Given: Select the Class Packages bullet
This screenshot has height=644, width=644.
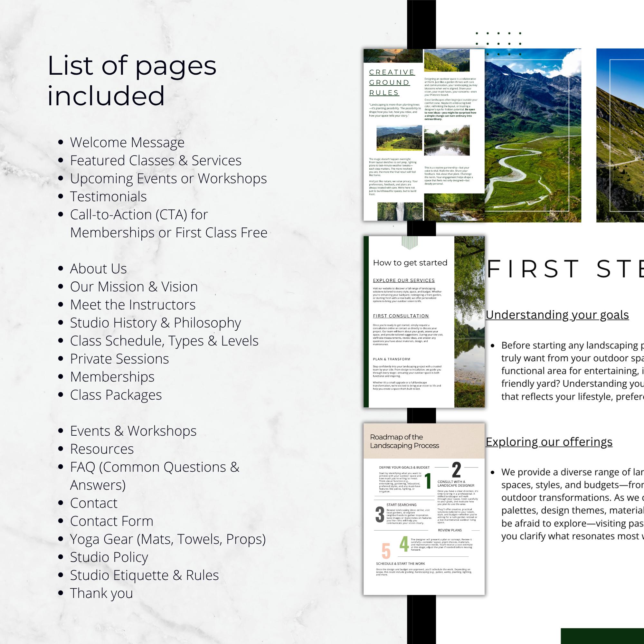Looking at the screenshot, I should point(116,395).
